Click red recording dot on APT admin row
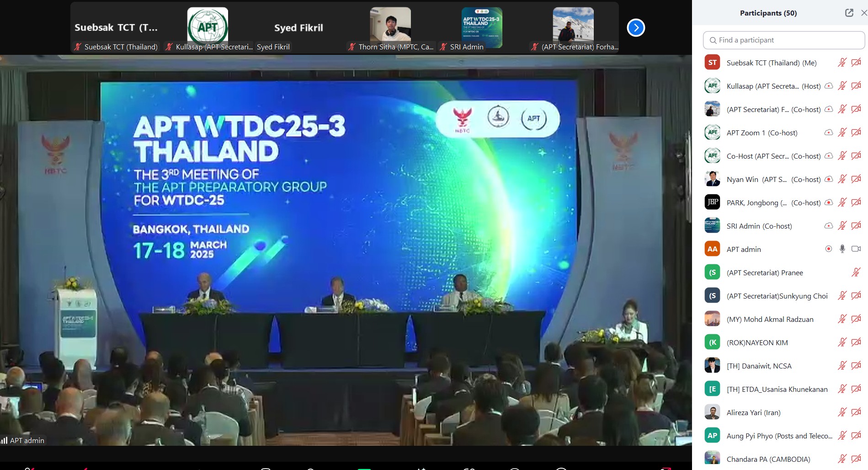This screenshot has height=470, width=868. coord(828,249)
